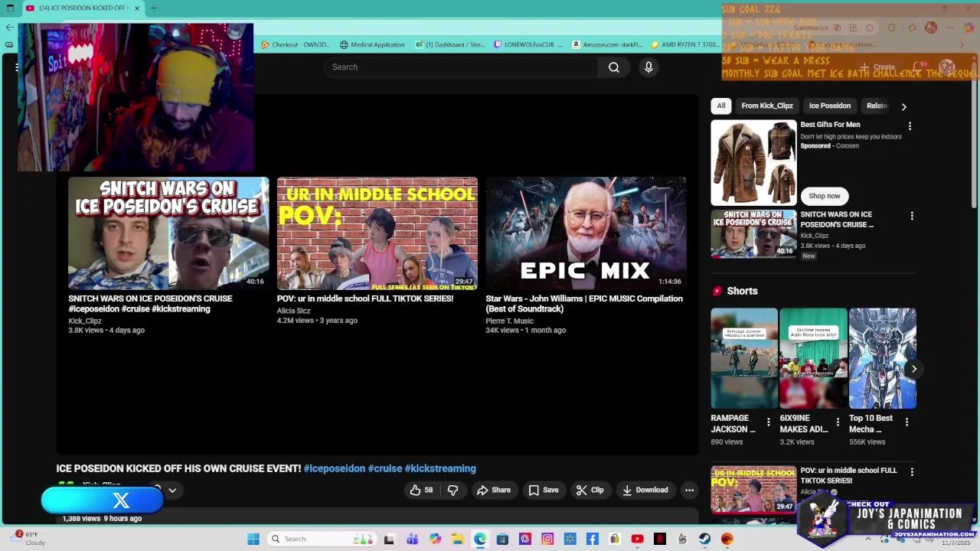Click the search magnifier button on YouTube

pyautogui.click(x=614, y=67)
